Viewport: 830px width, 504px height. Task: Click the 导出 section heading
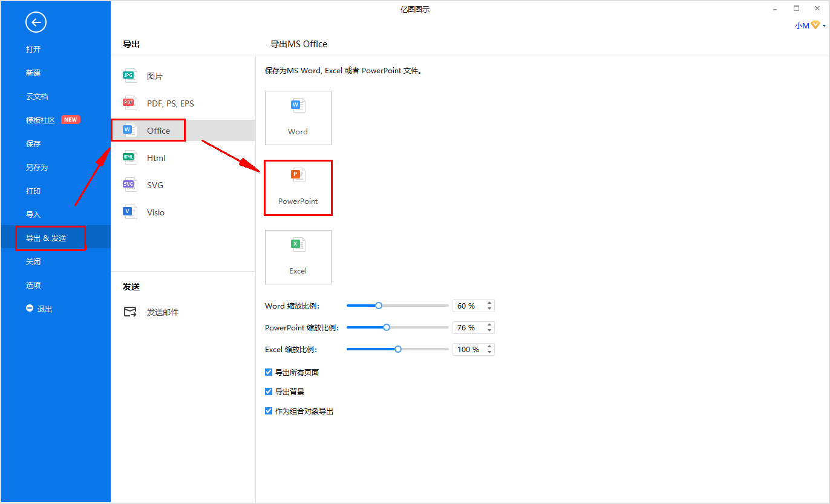131,44
